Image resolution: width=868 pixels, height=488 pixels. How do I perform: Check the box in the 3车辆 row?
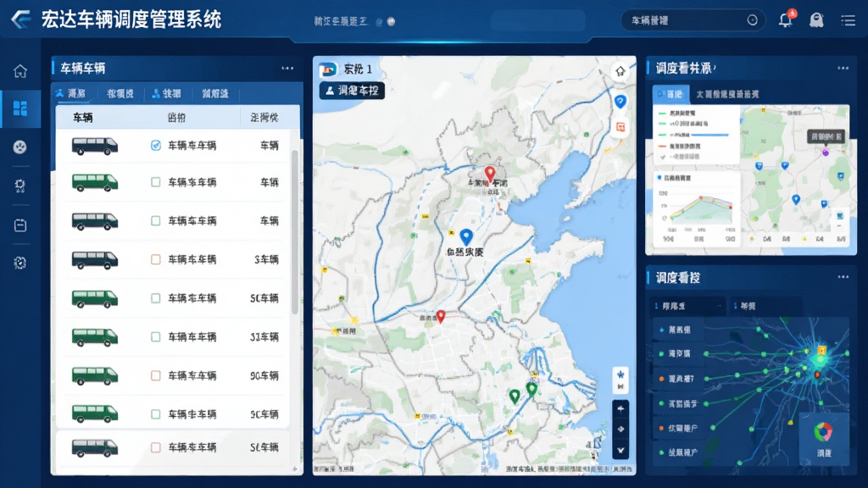(156, 259)
